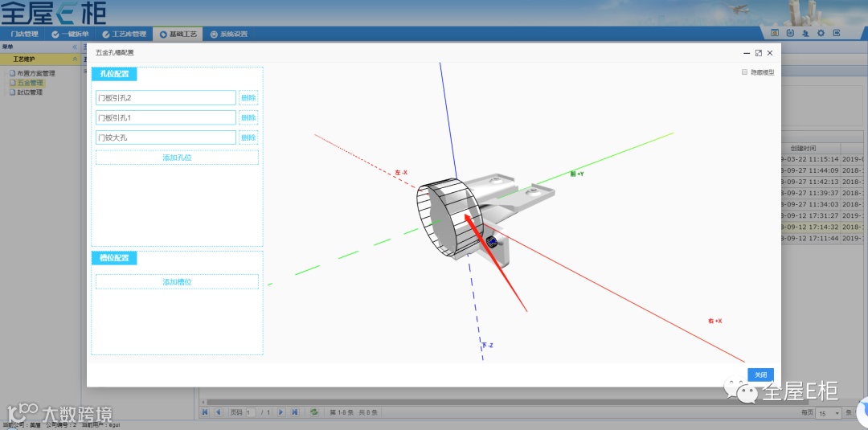Click the 工艺库管理 tab icon

pyautogui.click(x=106, y=35)
